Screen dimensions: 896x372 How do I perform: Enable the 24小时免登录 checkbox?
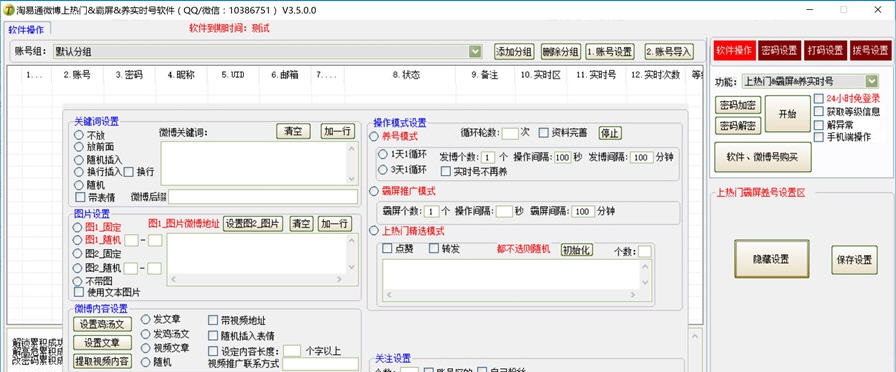819,98
